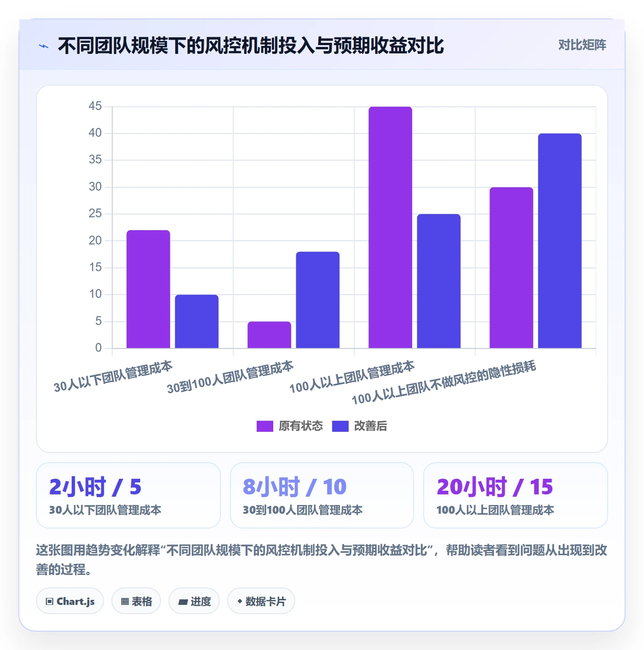The height and width of the screenshot is (650, 644).
Task: Click the blue bar for 30到100人团队管理成本
Action: tap(318, 300)
